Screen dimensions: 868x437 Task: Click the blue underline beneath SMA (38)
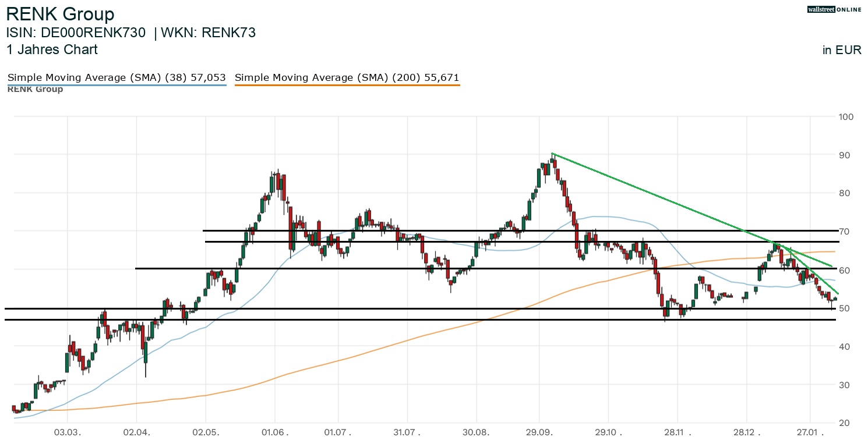116,85
